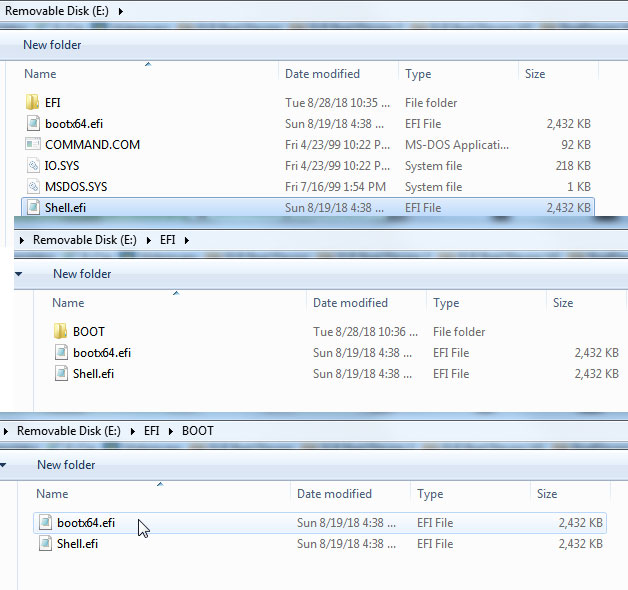Click Removable Disk (E:) breadcrumb in top window
Viewport: 628px width, 590px height.
pyautogui.click(x=56, y=11)
